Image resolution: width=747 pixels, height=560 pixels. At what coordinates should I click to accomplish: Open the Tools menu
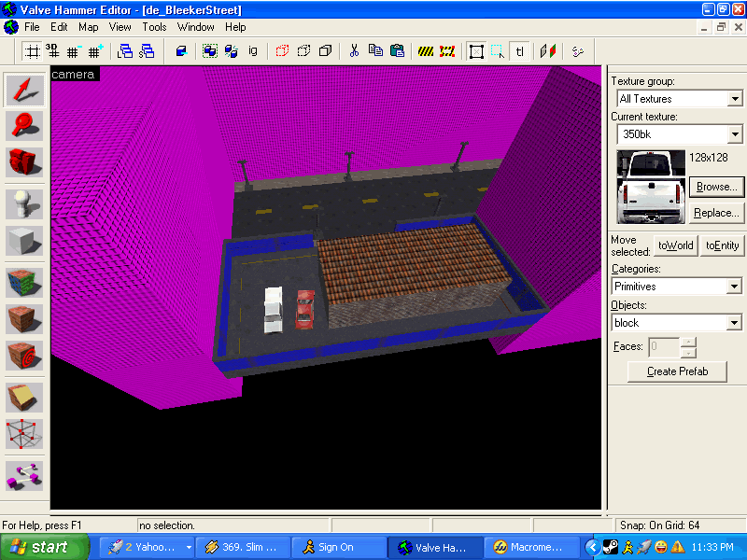pos(154,27)
